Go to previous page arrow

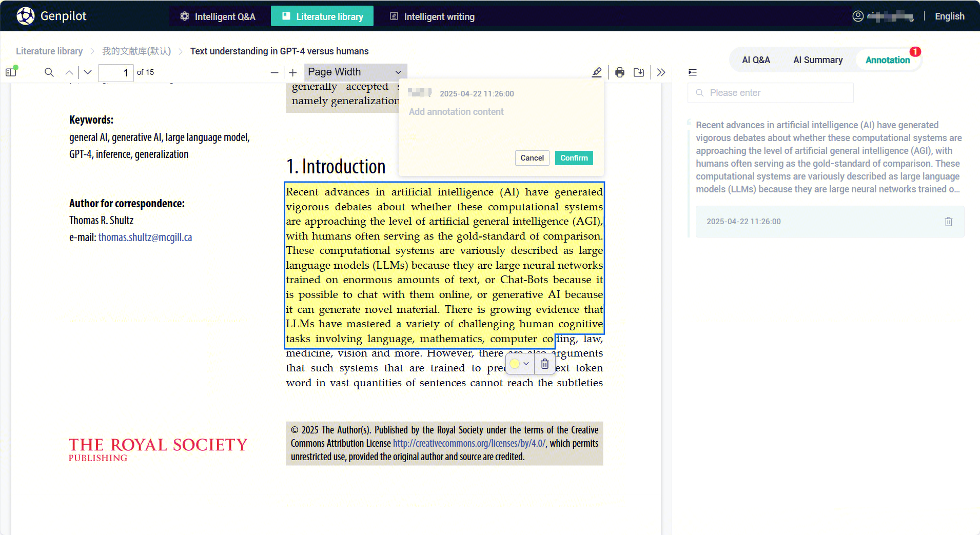pos(69,72)
